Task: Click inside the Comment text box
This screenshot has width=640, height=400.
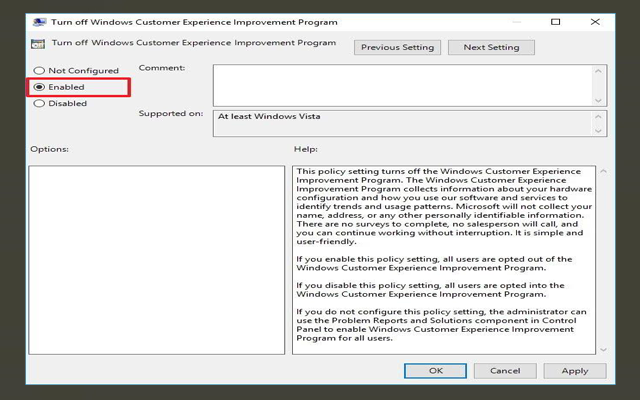Action: [x=400, y=85]
